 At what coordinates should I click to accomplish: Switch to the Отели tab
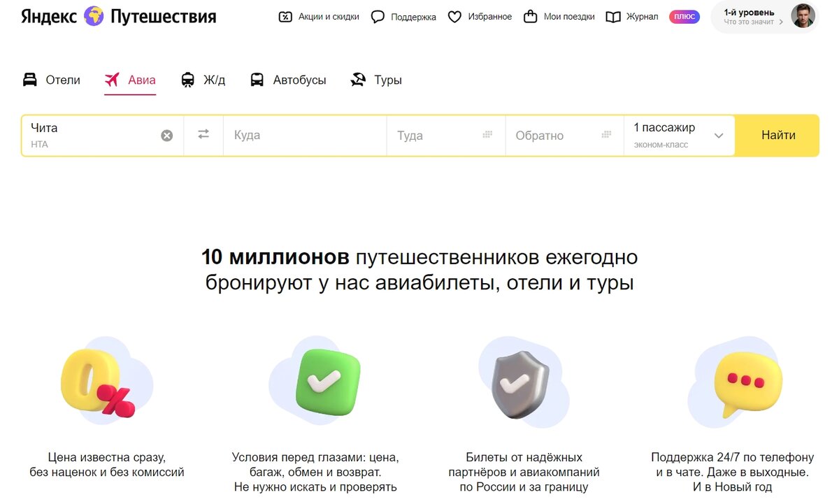51,79
